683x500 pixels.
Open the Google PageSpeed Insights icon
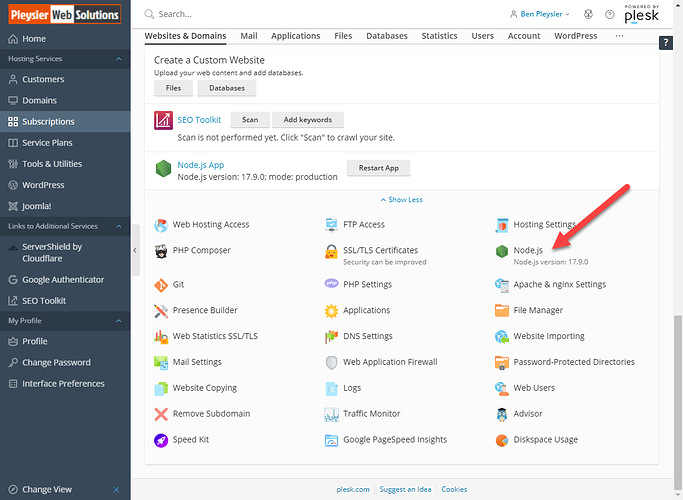coord(331,440)
